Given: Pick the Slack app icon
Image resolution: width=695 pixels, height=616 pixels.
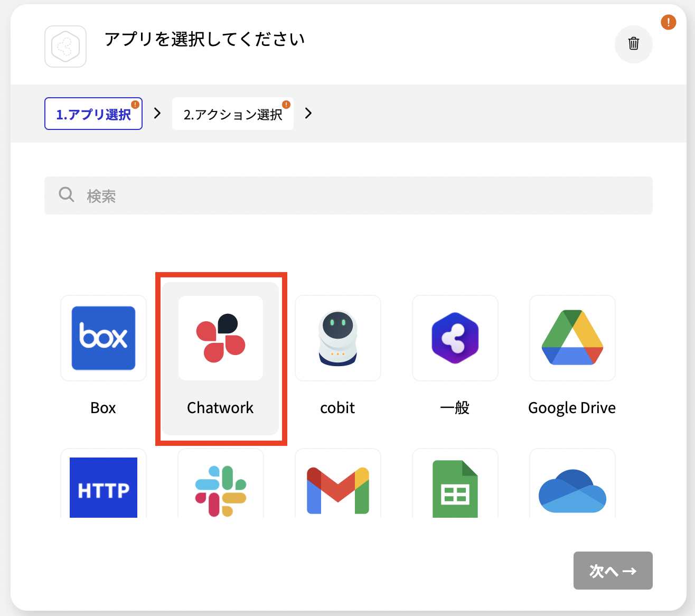Looking at the screenshot, I should 221,491.
